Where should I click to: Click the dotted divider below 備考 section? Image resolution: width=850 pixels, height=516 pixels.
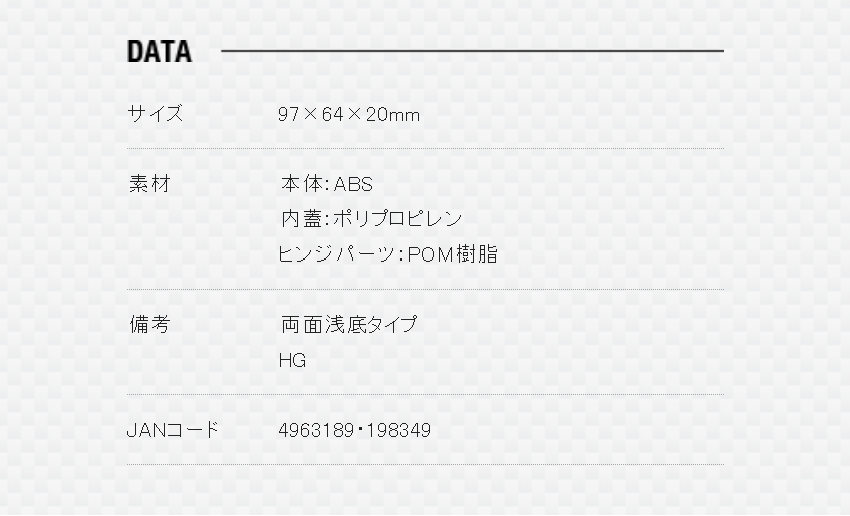[426, 395]
